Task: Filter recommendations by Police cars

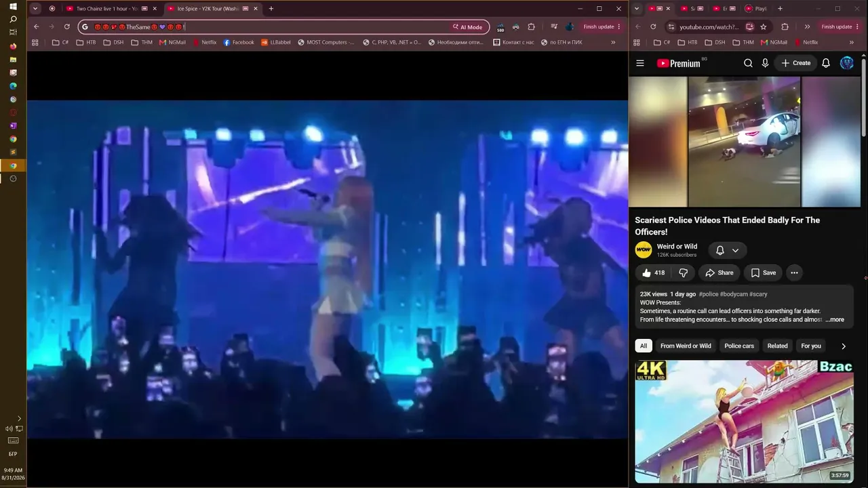Action: point(739,346)
